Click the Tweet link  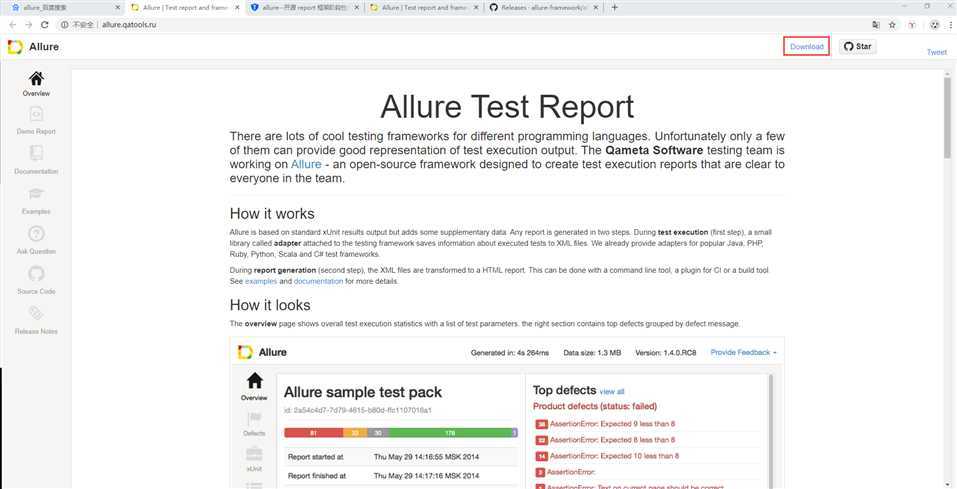(937, 52)
